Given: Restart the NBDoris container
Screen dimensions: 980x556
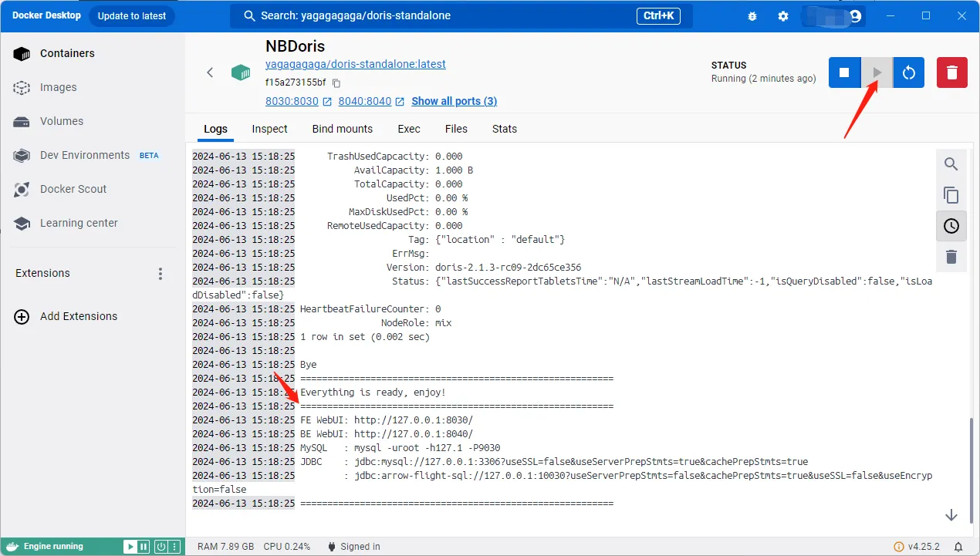Looking at the screenshot, I should tap(909, 72).
